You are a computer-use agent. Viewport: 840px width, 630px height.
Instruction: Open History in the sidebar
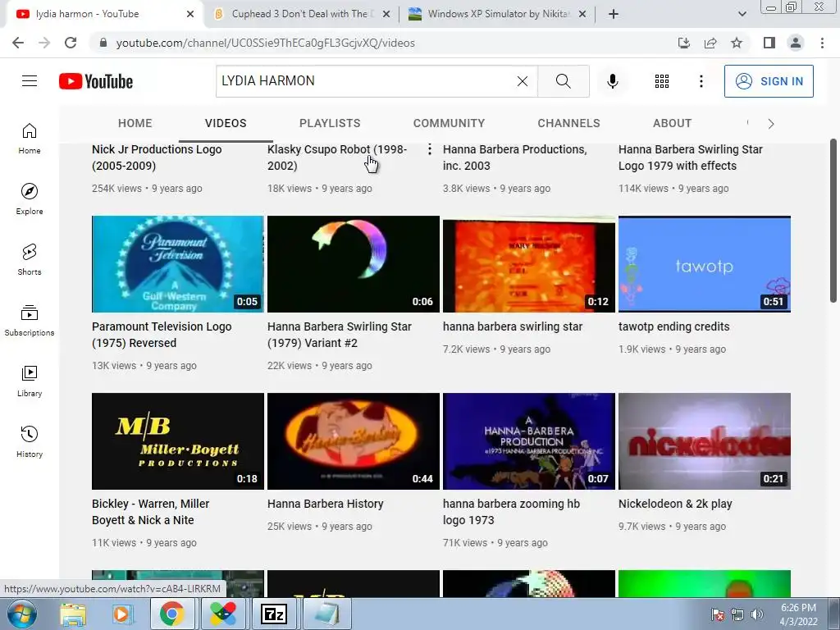click(30, 441)
